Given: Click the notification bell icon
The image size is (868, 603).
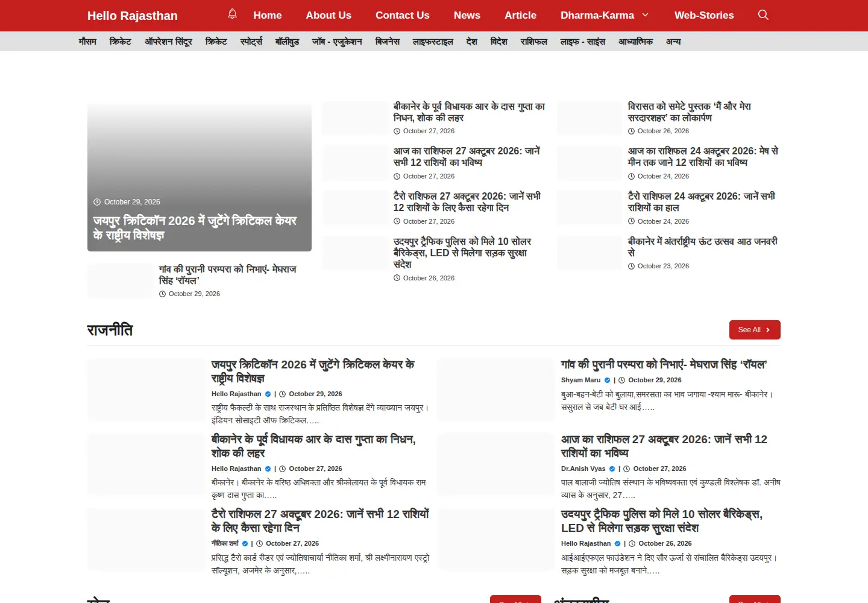Looking at the screenshot, I should 232,14.
